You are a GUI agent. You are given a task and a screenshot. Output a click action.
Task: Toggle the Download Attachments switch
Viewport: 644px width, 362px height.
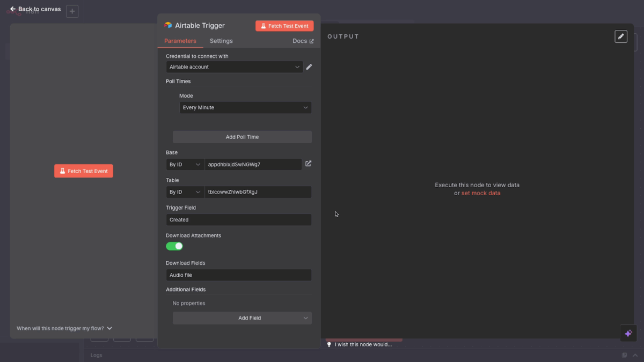(x=174, y=246)
